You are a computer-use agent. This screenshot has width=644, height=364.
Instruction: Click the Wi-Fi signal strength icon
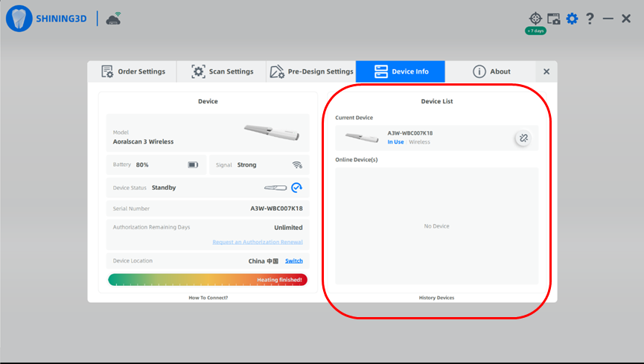pyautogui.click(x=297, y=165)
